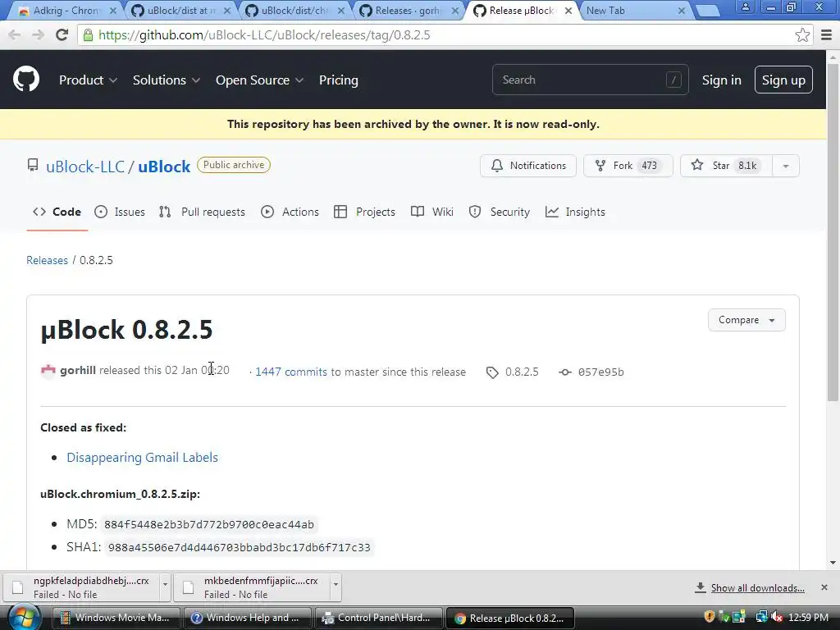Open the uBlock repository link
The image size is (840, 630).
pos(164,167)
